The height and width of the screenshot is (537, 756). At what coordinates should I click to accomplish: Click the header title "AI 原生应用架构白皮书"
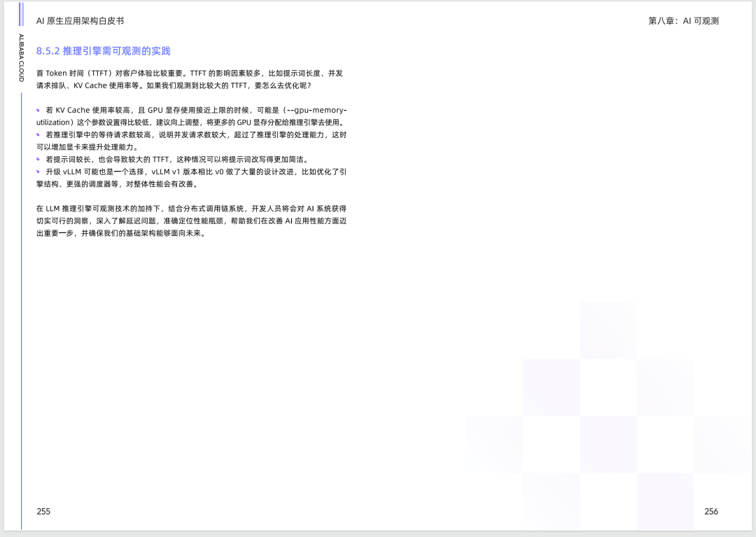[80, 21]
